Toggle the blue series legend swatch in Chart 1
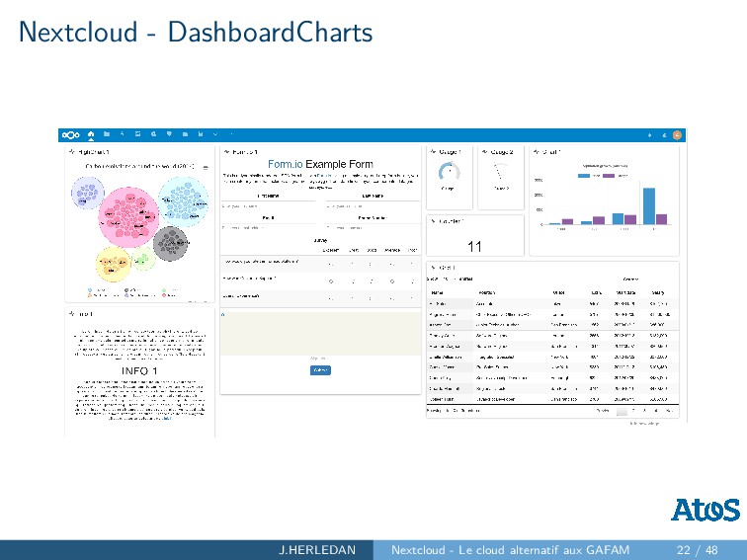747x560 pixels. click(x=584, y=176)
